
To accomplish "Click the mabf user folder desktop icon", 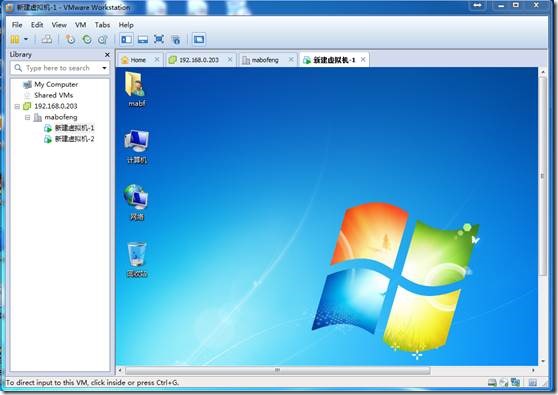I will point(136,89).
